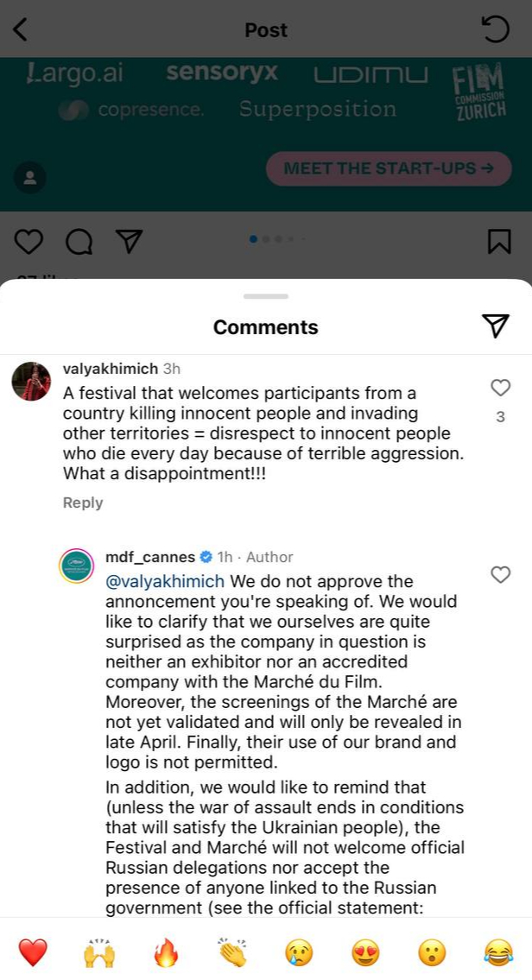Open valyakhimich's profile picture
The width and height of the screenshot is (532, 980).
(x=31, y=381)
